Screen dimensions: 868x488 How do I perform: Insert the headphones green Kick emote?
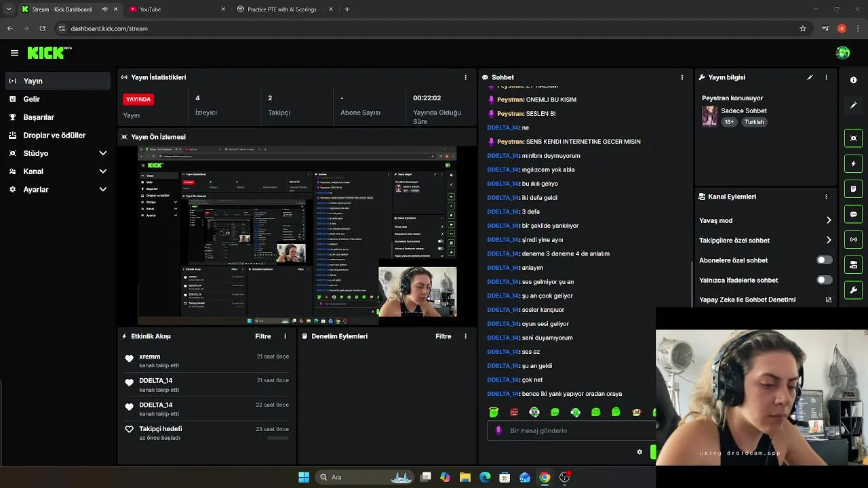pos(534,412)
